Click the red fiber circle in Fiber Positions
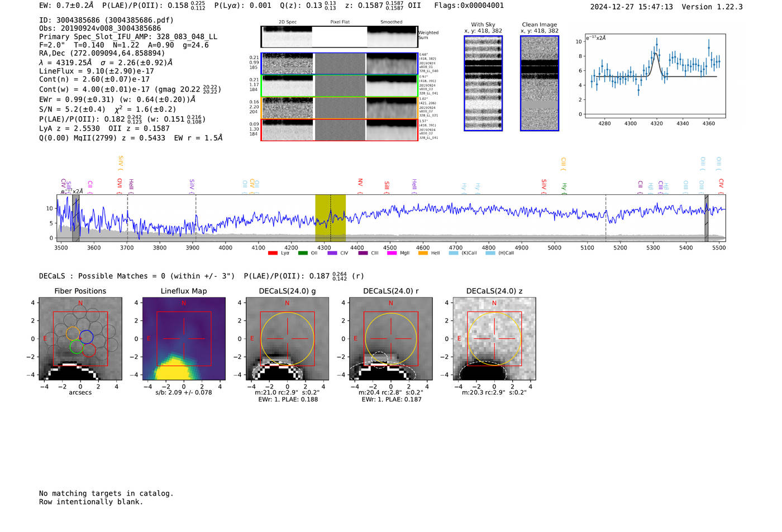 [89, 350]
